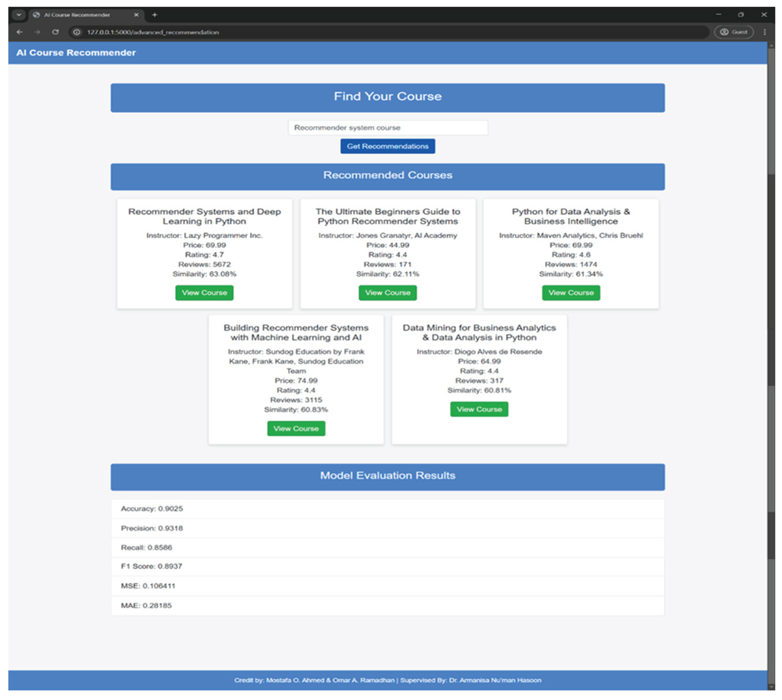View Course for Data Mining for Business Analytics
The height and width of the screenshot is (700, 782).
(x=479, y=409)
